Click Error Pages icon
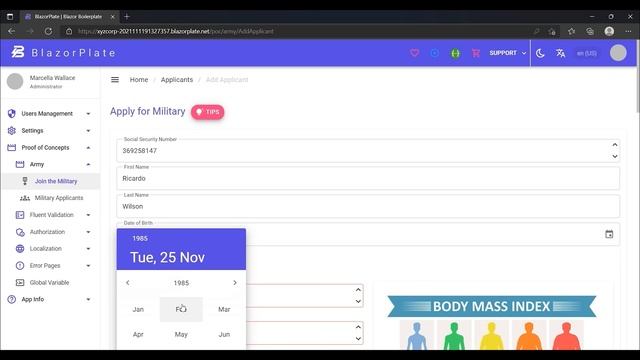Screen dimensions: 640x360 (20, 265)
